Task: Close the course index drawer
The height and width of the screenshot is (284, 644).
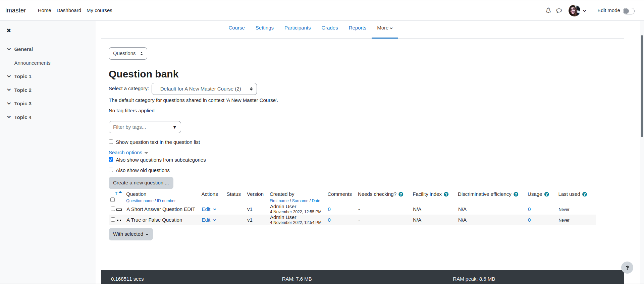Action: click(x=9, y=31)
